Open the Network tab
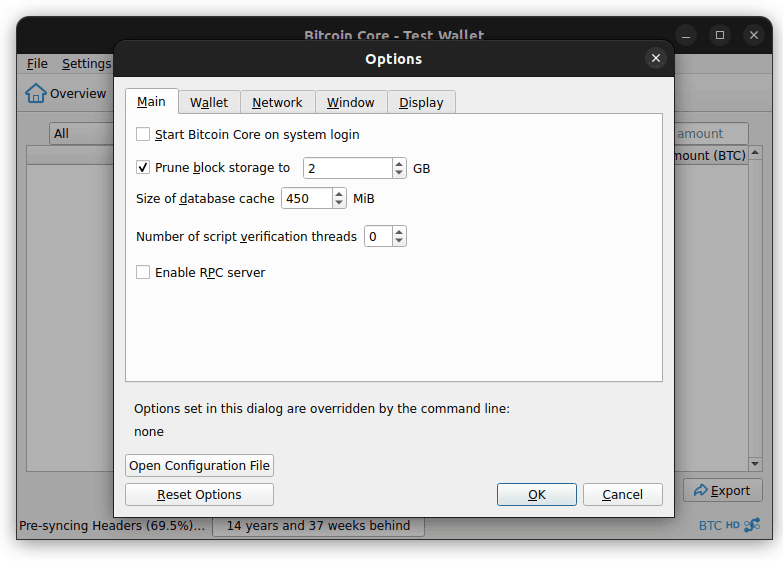783x561 pixels. click(x=277, y=102)
